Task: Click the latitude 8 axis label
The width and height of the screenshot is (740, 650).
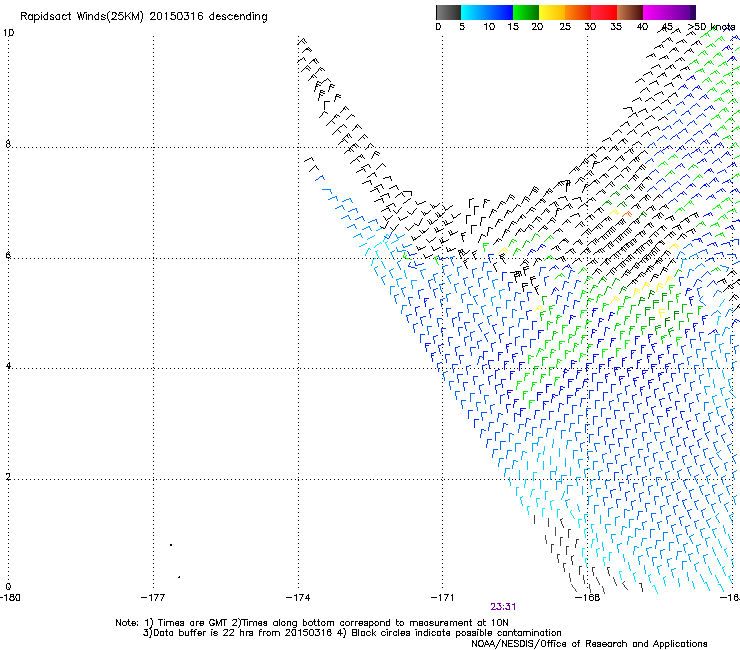Action: click(x=8, y=144)
